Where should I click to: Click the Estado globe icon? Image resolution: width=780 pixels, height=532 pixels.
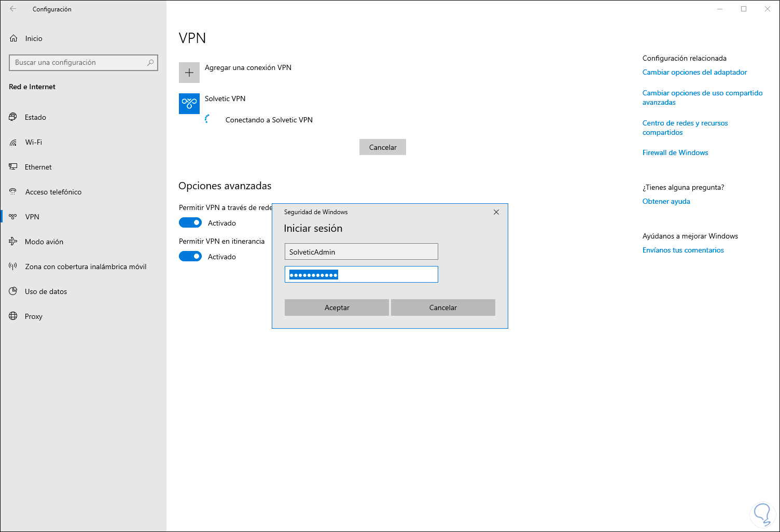click(x=13, y=117)
